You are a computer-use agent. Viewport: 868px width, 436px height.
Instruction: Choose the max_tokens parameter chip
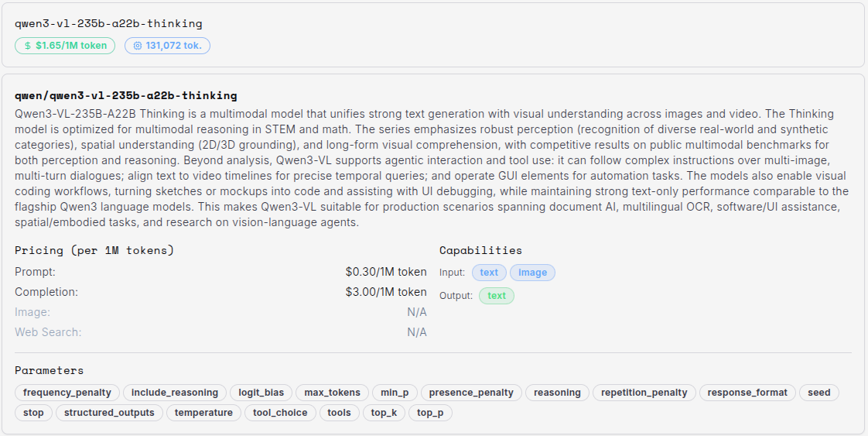click(x=332, y=393)
